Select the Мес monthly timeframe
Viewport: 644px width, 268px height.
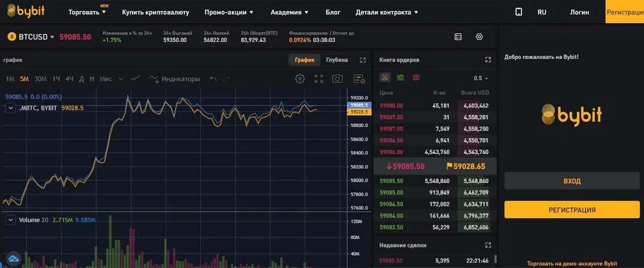point(106,79)
